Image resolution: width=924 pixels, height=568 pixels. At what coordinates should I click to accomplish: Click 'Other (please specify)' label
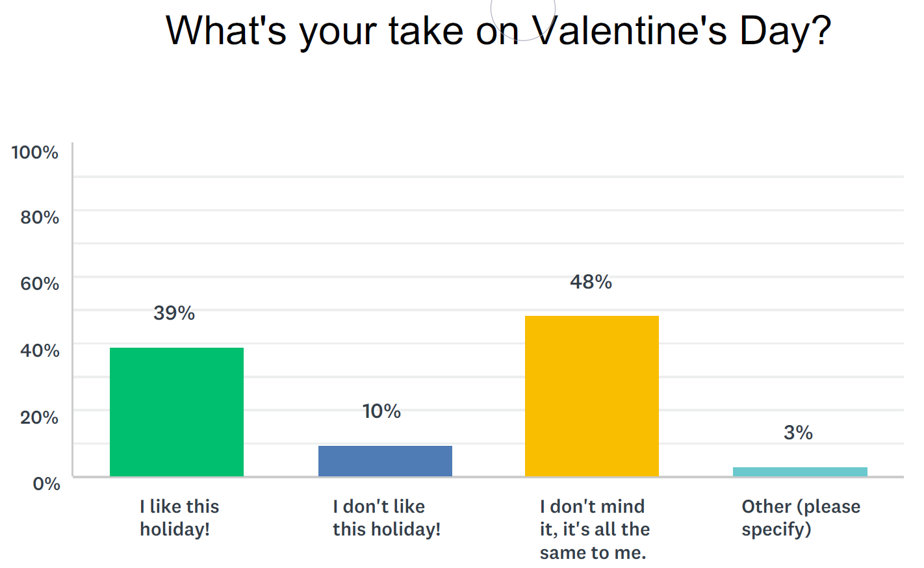click(x=801, y=518)
